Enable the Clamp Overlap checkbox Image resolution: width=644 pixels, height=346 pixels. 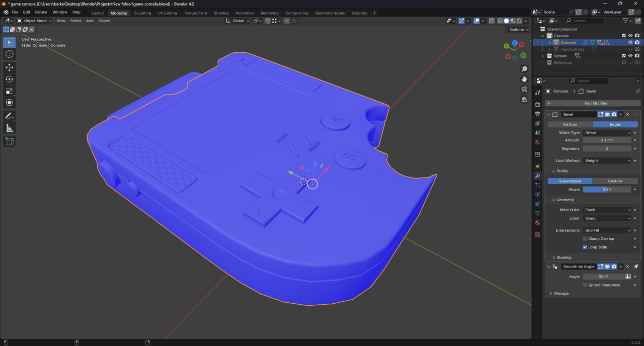coord(585,238)
